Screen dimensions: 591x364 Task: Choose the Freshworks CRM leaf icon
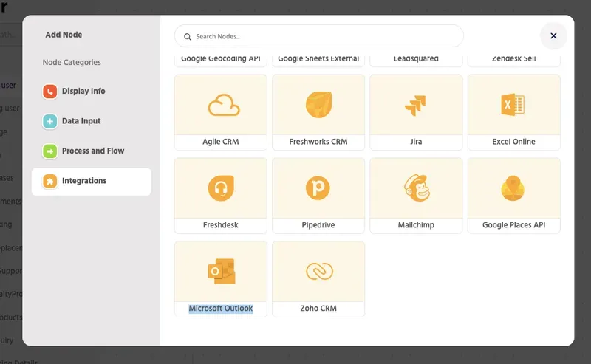[318, 105]
